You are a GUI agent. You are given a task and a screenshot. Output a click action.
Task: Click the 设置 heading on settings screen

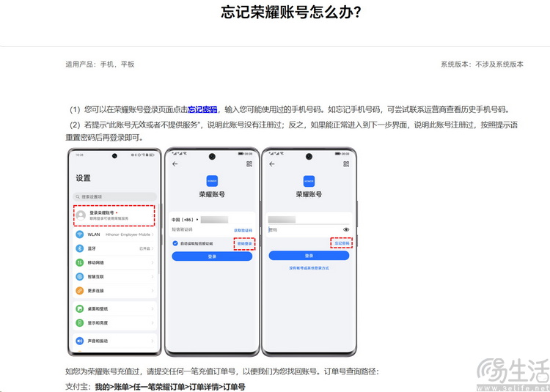[x=83, y=178]
